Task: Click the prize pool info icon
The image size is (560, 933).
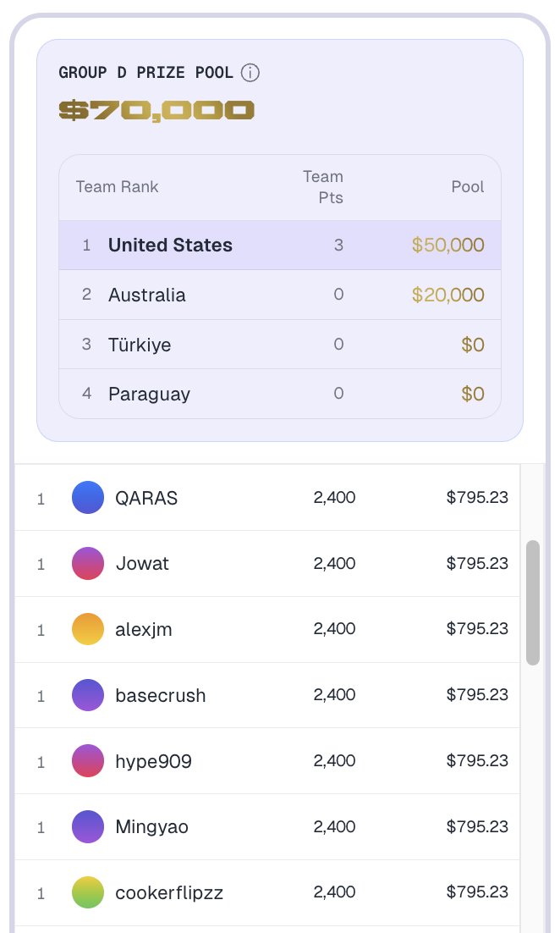Action: [250, 73]
